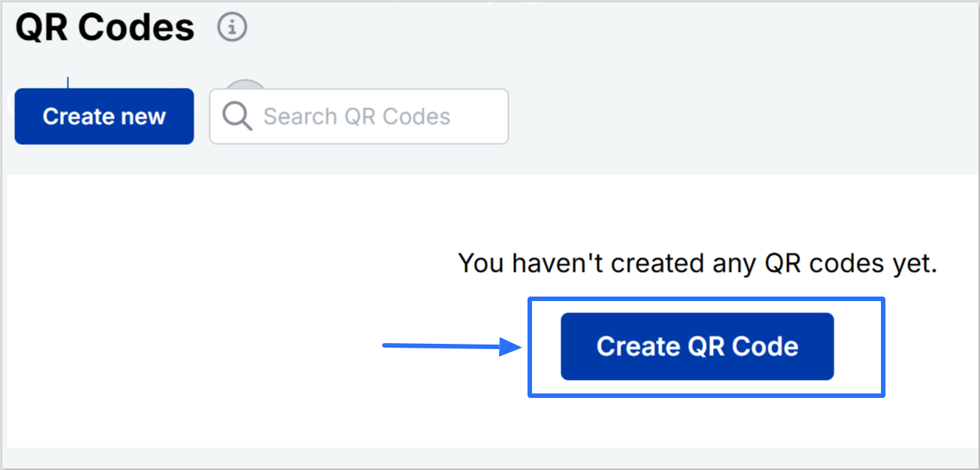Image resolution: width=980 pixels, height=470 pixels.
Task: Click the "haven't created any QR codes" message
Action: click(x=697, y=263)
